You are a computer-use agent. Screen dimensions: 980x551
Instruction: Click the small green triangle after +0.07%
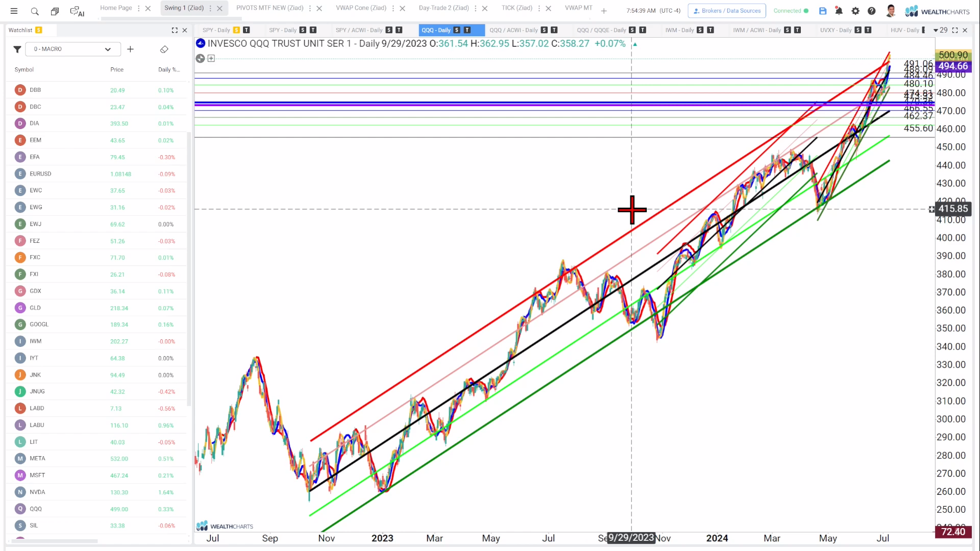point(635,44)
